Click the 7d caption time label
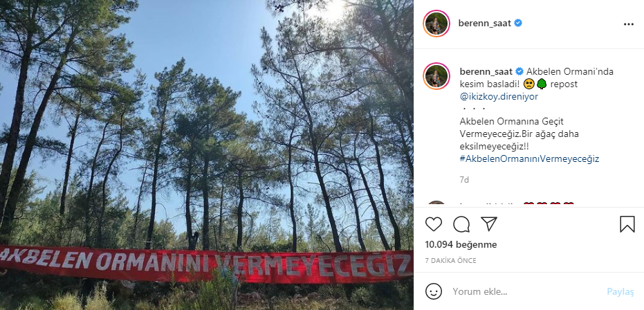 point(464,180)
